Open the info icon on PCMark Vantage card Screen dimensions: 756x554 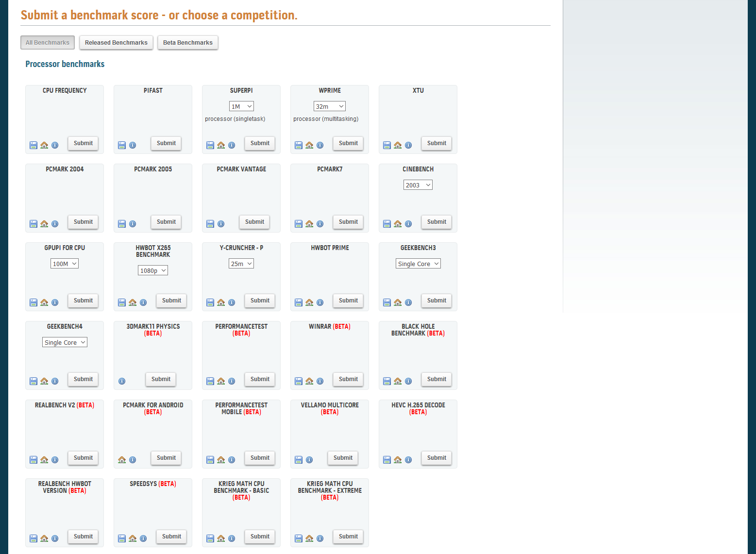221,224
